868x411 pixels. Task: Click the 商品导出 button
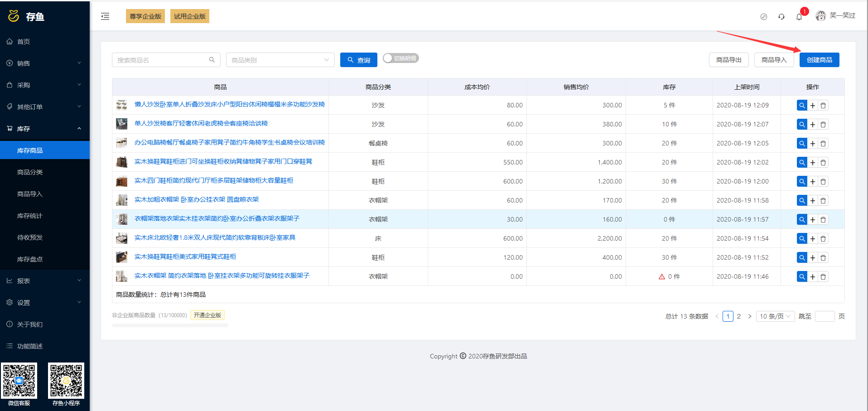coord(729,60)
